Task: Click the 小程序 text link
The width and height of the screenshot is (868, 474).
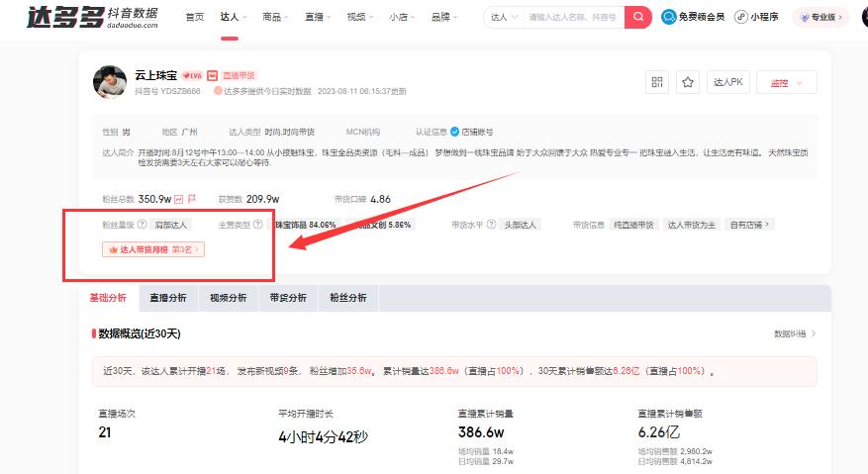Action: [764, 17]
